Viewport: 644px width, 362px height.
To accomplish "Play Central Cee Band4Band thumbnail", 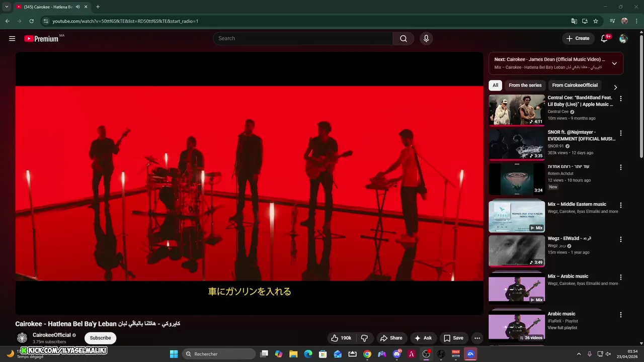I will pos(517,110).
